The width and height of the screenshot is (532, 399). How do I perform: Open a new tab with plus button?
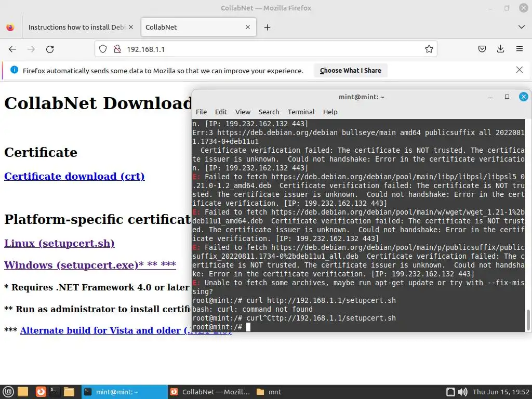click(268, 28)
